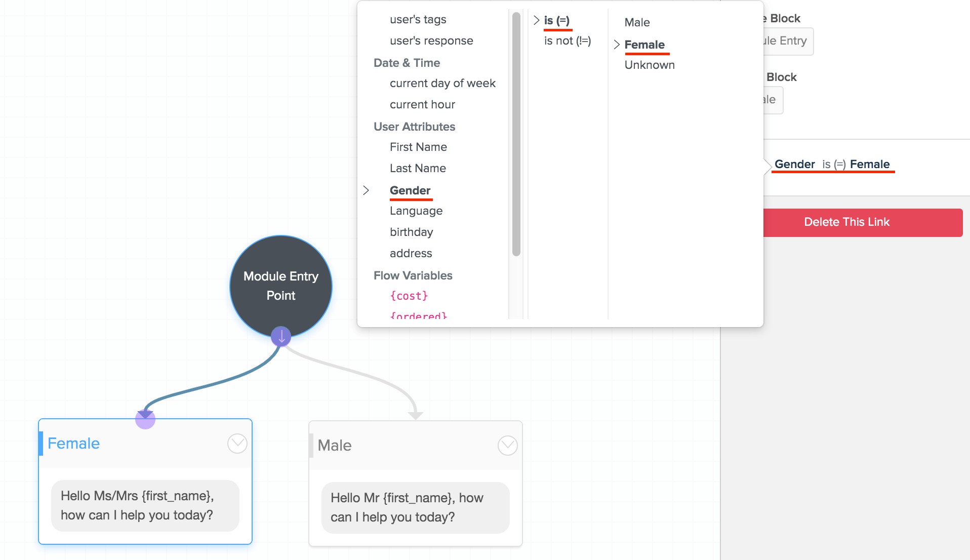
Task: Click the chevron next to is (=) operator
Action: click(537, 20)
